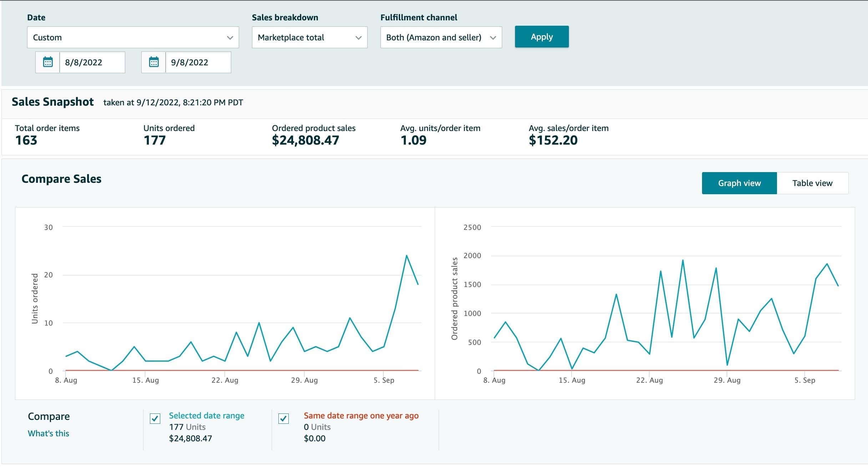This screenshot has height=467, width=868.
Task: Open the start date calendar icon
Action: point(47,62)
